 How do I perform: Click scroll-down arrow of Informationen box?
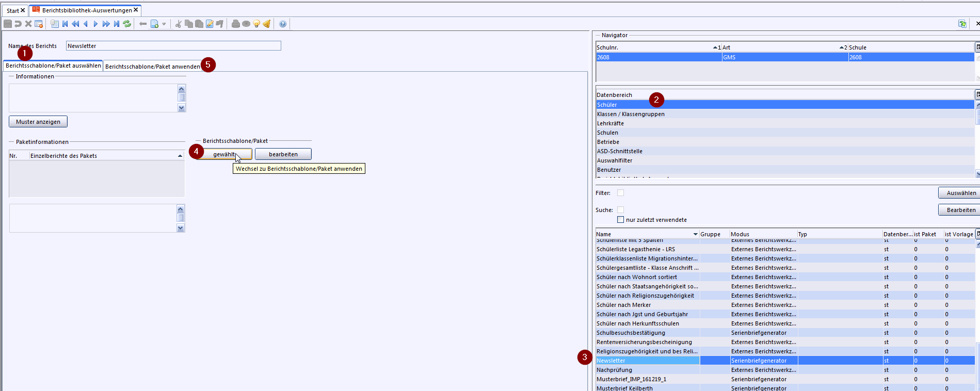pyautogui.click(x=181, y=108)
